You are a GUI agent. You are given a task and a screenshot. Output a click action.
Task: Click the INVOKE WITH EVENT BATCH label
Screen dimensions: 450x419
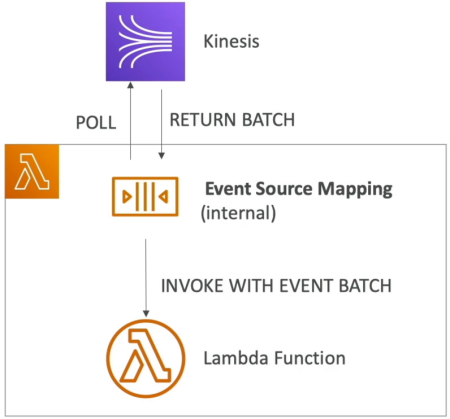276,286
